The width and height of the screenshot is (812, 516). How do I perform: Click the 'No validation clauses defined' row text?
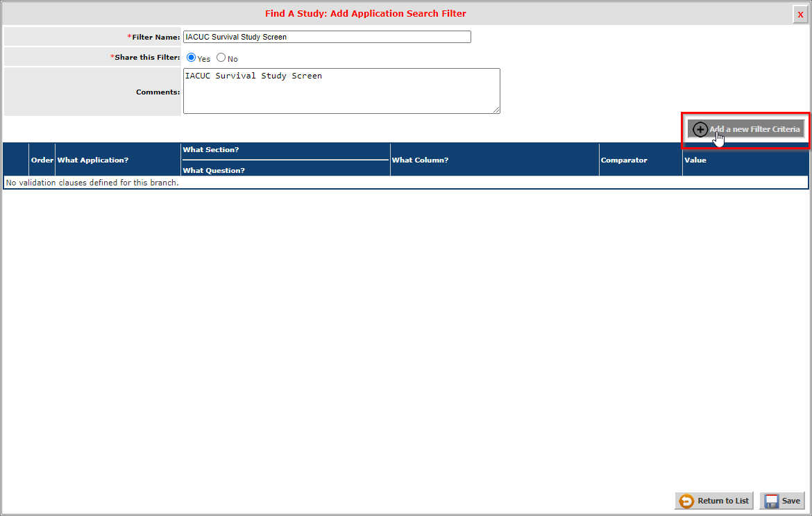click(x=92, y=183)
